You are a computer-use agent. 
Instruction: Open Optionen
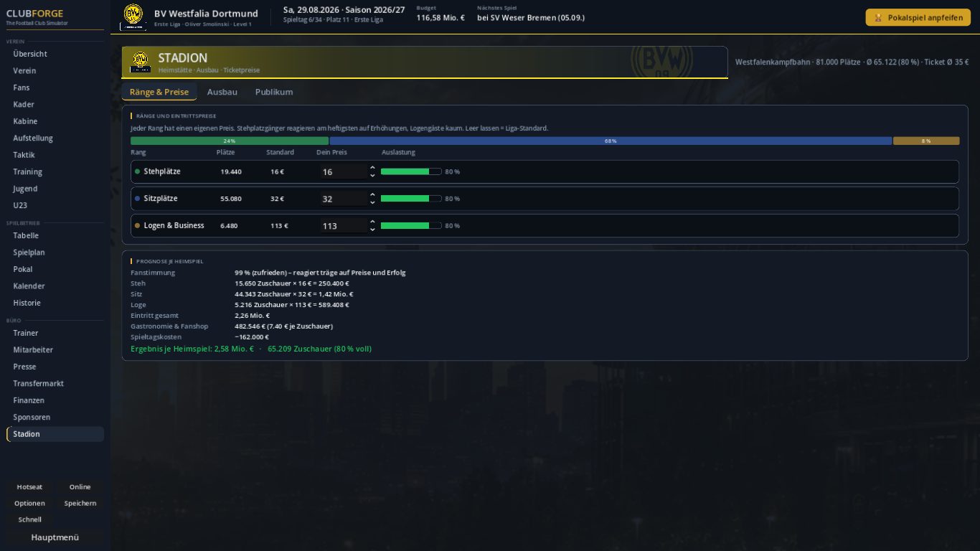pos(30,503)
